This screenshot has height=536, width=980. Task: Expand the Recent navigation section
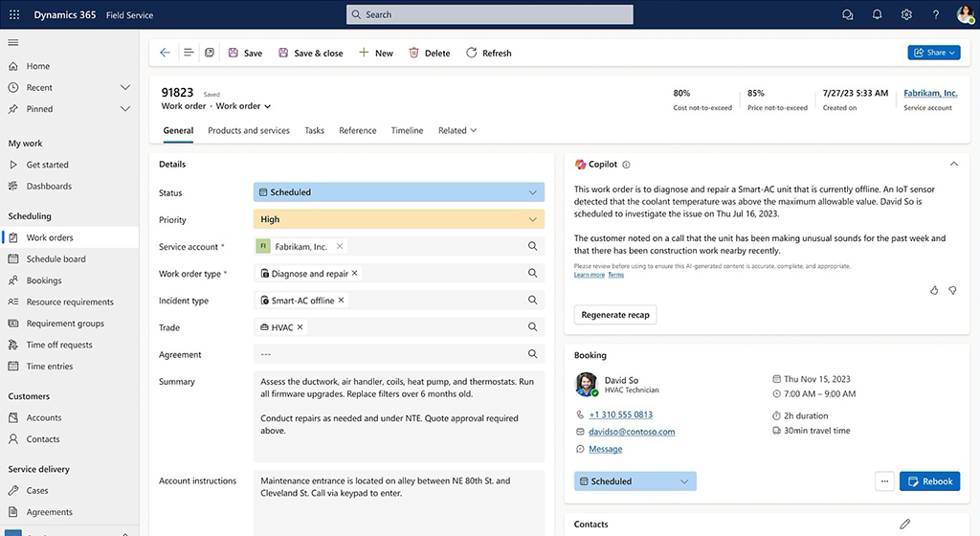pos(125,87)
